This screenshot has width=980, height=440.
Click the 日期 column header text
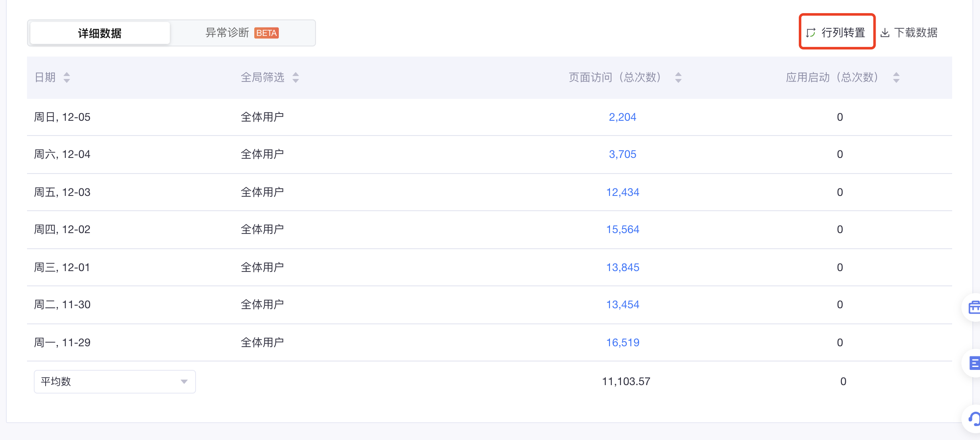click(45, 77)
